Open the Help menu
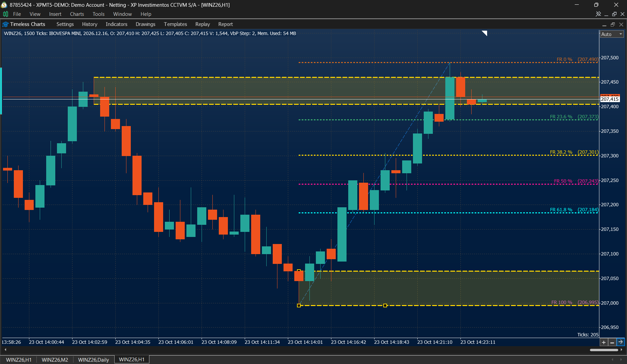The width and height of the screenshot is (627, 364). point(146,14)
